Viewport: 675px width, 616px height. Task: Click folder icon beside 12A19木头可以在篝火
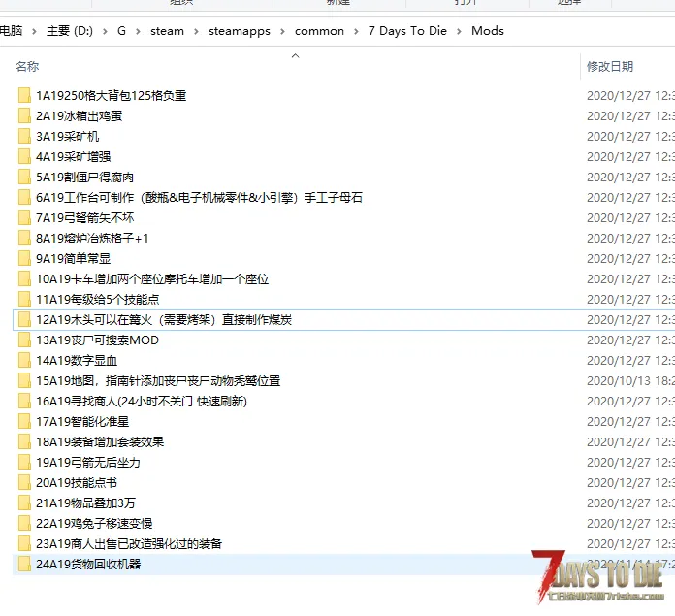point(24,320)
